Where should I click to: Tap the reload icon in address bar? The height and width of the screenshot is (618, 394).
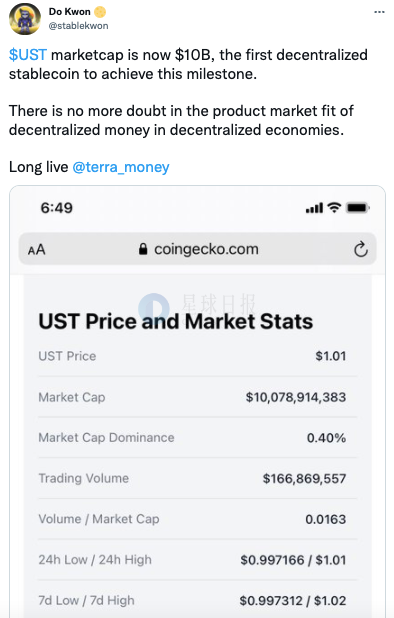coord(361,249)
